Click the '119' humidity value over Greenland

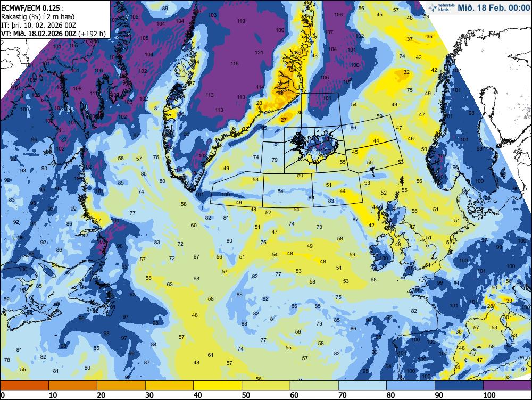241,21
